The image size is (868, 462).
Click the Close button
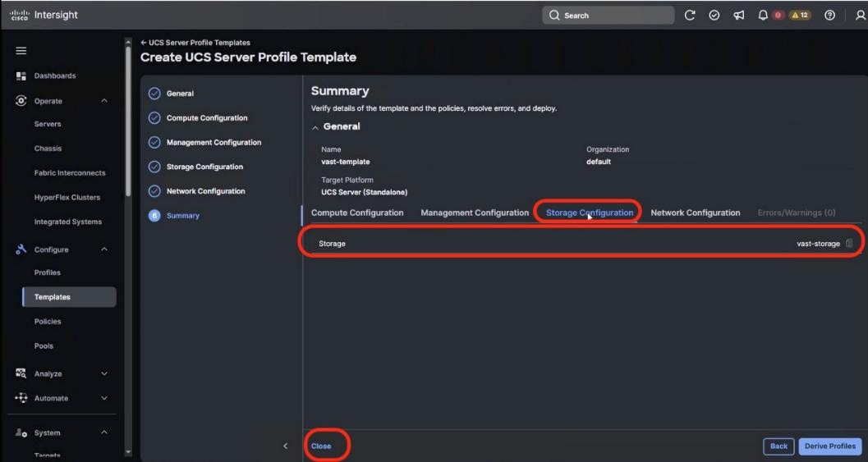[321, 446]
